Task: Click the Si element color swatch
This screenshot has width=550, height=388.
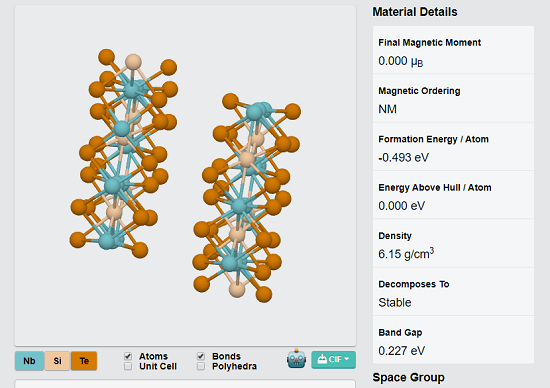Action: click(x=58, y=361)
